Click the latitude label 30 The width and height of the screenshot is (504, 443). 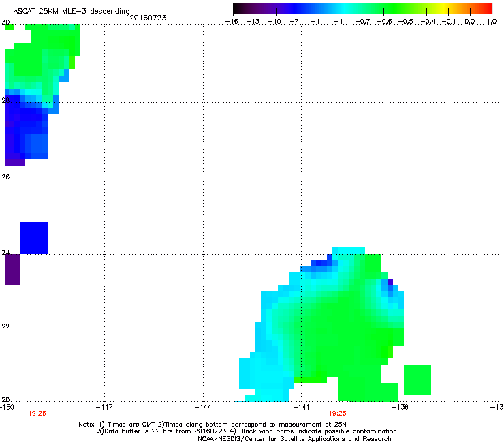(5, 22)
